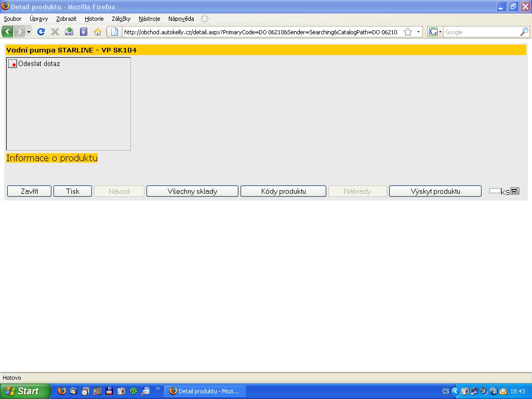532x399 pixels.
Task: Open the Google search engine selector
Action: point(435,32)
